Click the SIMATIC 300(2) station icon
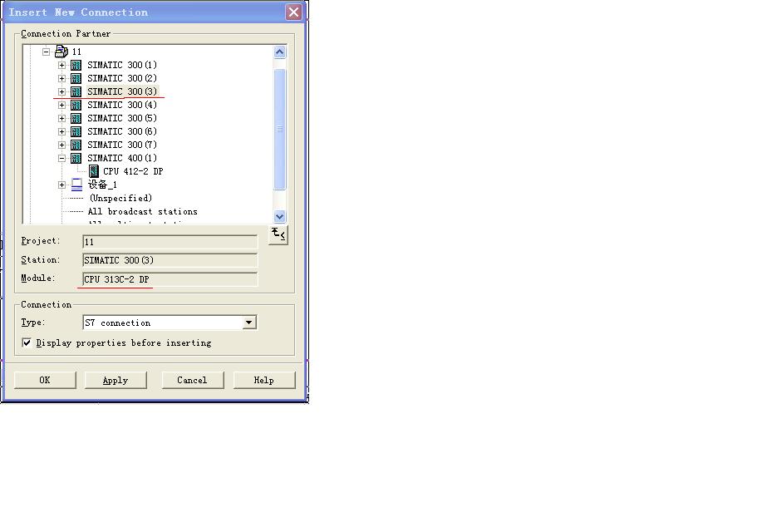The width and height of the screenshot is (762, 532). [76, 78]
